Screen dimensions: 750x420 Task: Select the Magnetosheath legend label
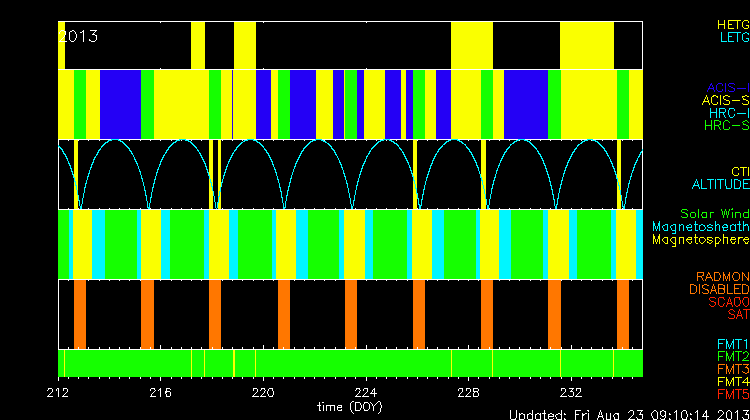[x=700, y=227]
